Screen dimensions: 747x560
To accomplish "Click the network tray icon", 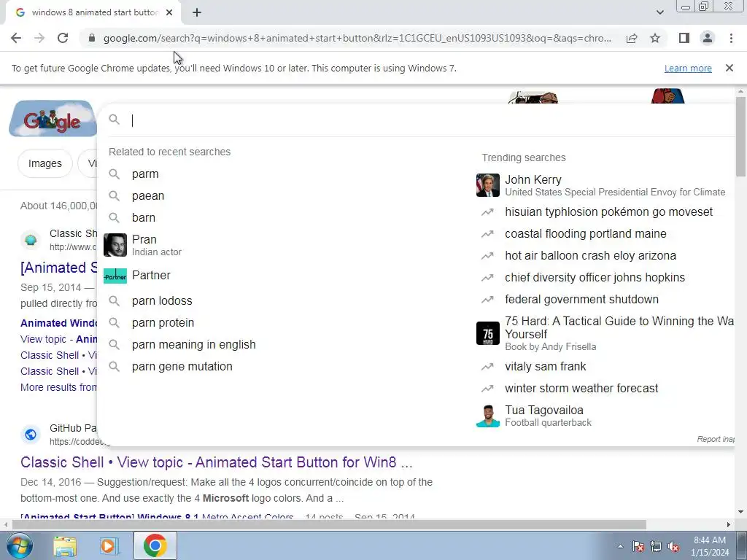I will 656,546.
